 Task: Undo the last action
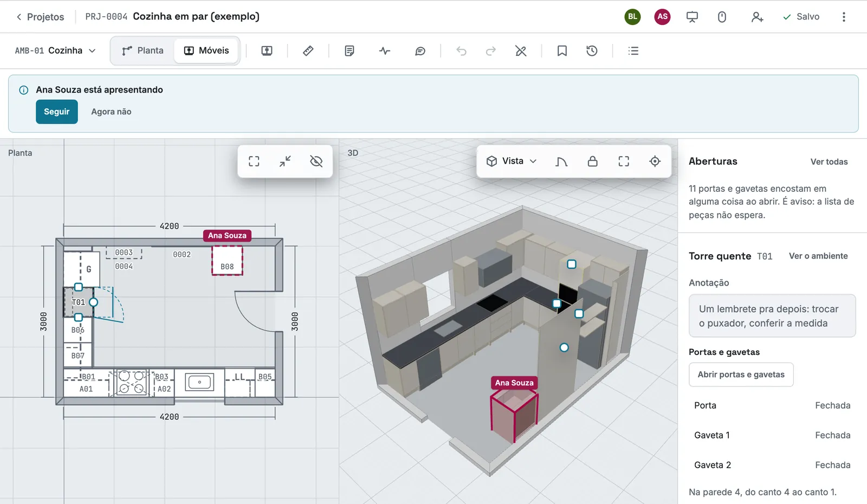(x=461, y=51)
